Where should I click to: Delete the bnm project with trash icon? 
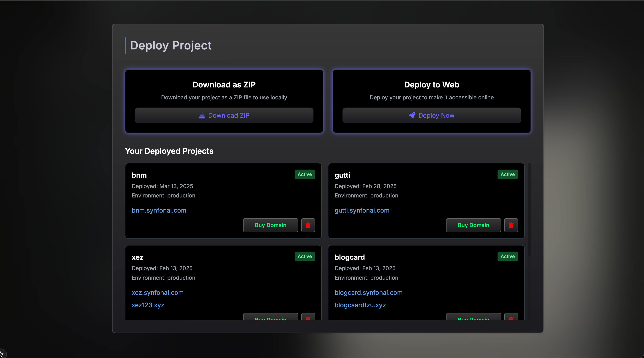point(308,225)
